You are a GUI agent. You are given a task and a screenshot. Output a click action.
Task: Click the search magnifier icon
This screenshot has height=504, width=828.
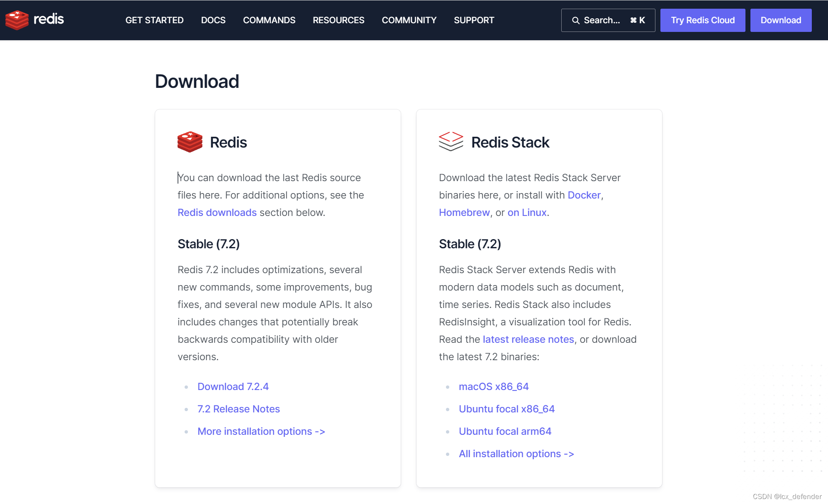[x=575, y=20]
